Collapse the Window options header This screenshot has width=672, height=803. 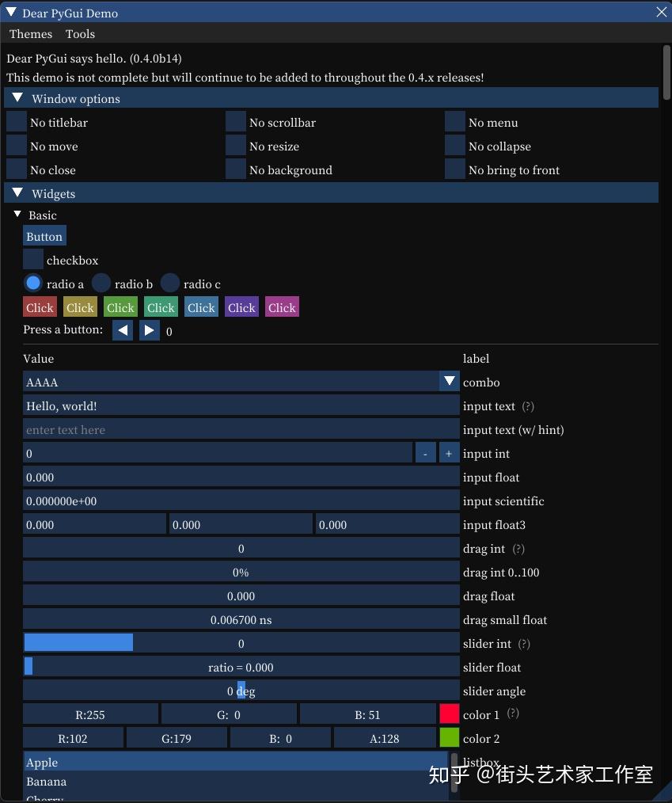(x=17, y=97)
